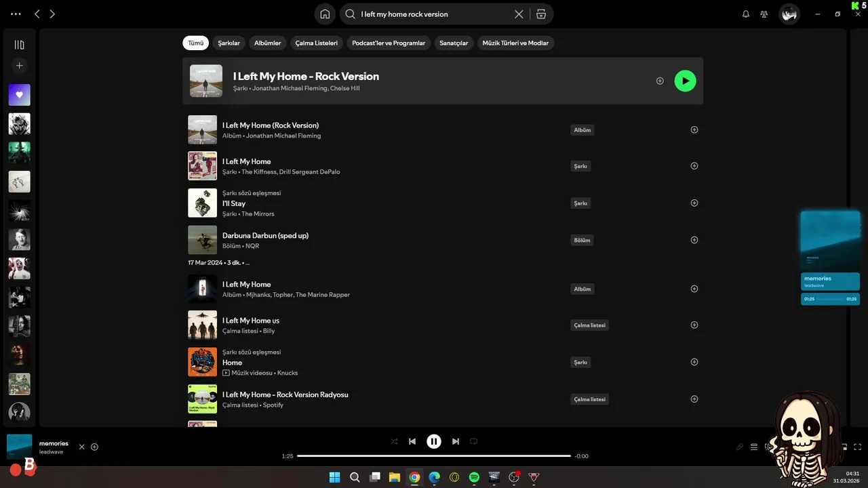Seek on the playback progress bar
This screenshot has width=868, height=488.
pos(434,456)
